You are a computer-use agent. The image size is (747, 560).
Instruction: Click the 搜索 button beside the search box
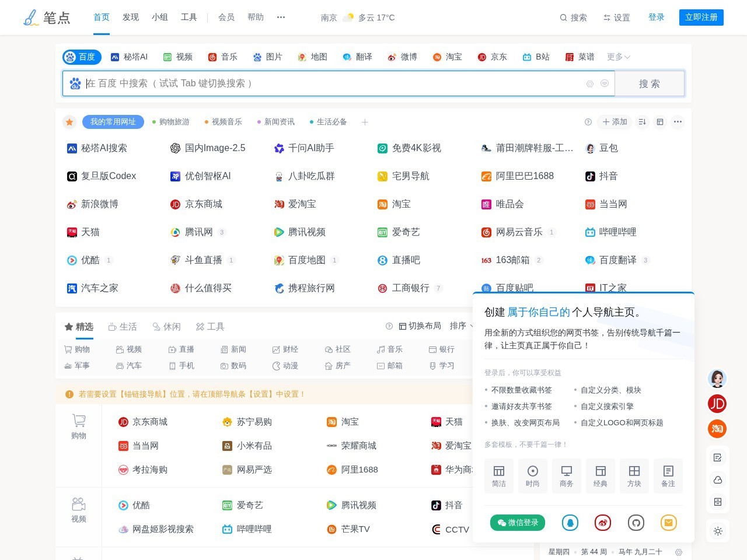tap(650, 83)
